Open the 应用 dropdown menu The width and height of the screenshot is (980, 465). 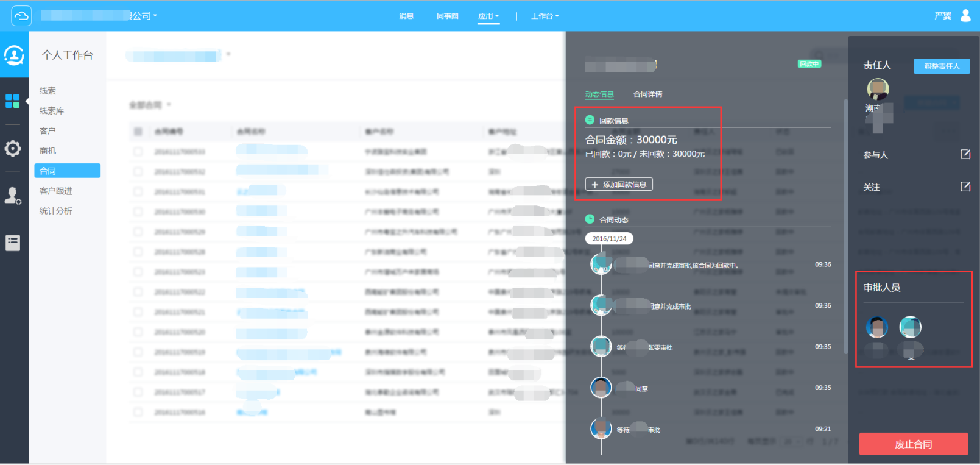pos(488,16)
